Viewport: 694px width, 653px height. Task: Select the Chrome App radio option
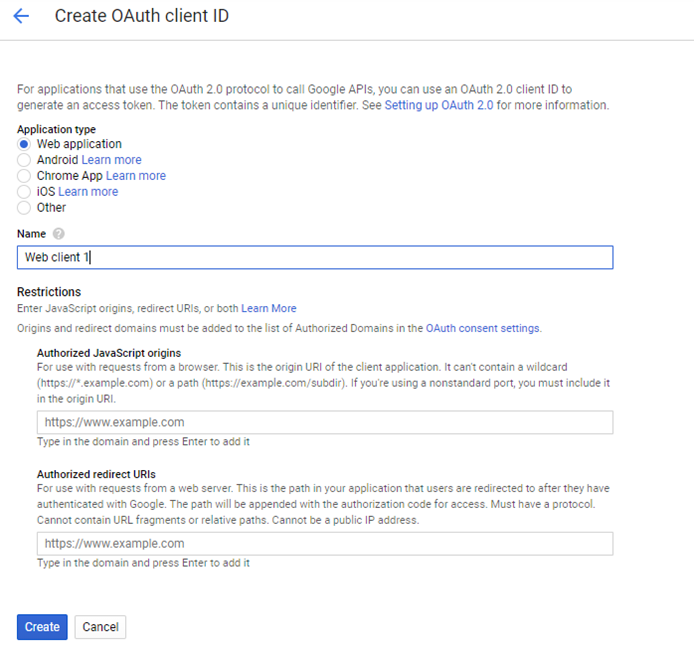(24, 176)
